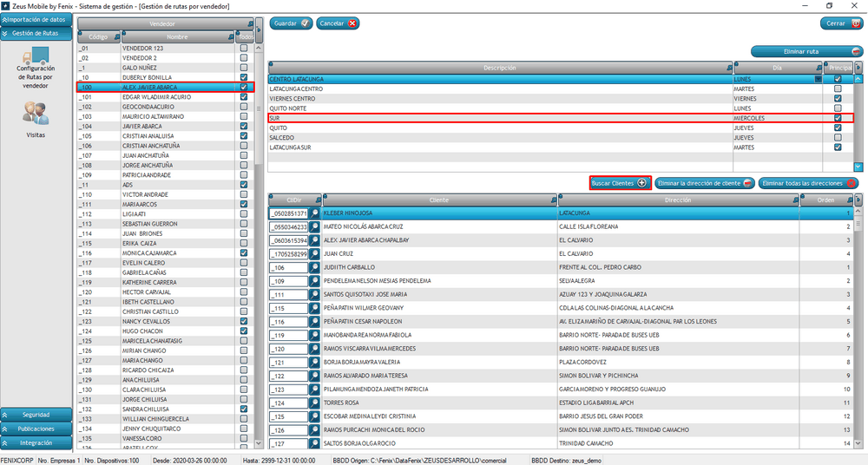The image size is (868, 465).
Task: Select vendor HUGO CHACON
Action: (x=165, y=331)
